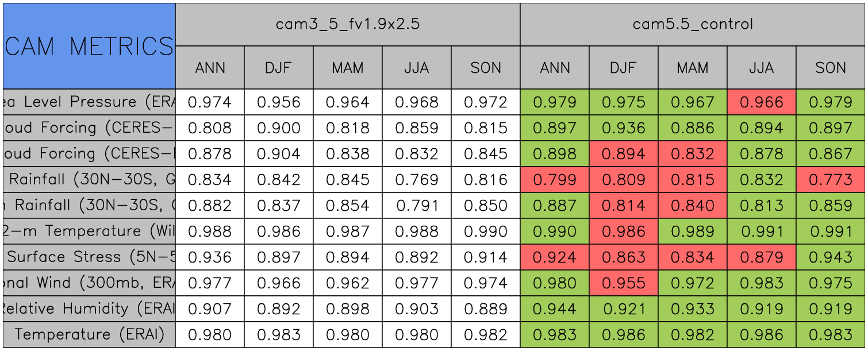
Task: Click DJF header under cam3_5_fv1.9x2.5
Action: pyautogui.click(x=278, y=68)
